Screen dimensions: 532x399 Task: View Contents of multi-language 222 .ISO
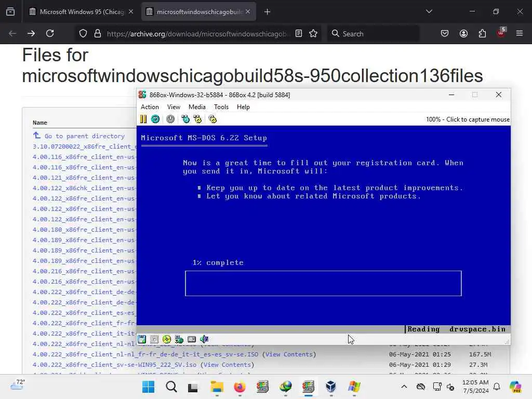(289, 354)
